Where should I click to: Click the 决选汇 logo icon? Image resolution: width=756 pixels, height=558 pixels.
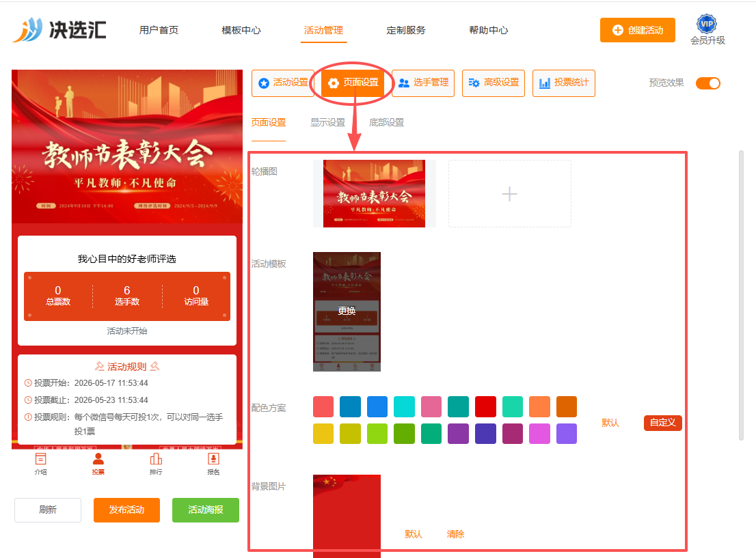[x=27, y=30]
